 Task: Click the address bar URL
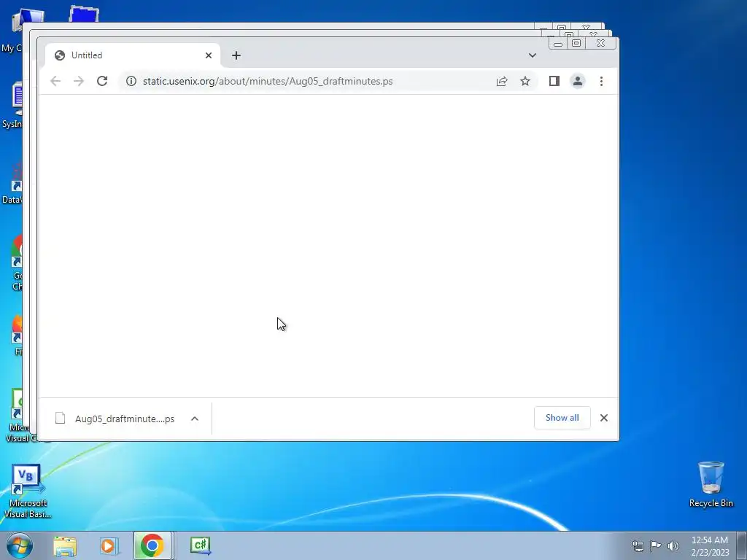[268, 81]
